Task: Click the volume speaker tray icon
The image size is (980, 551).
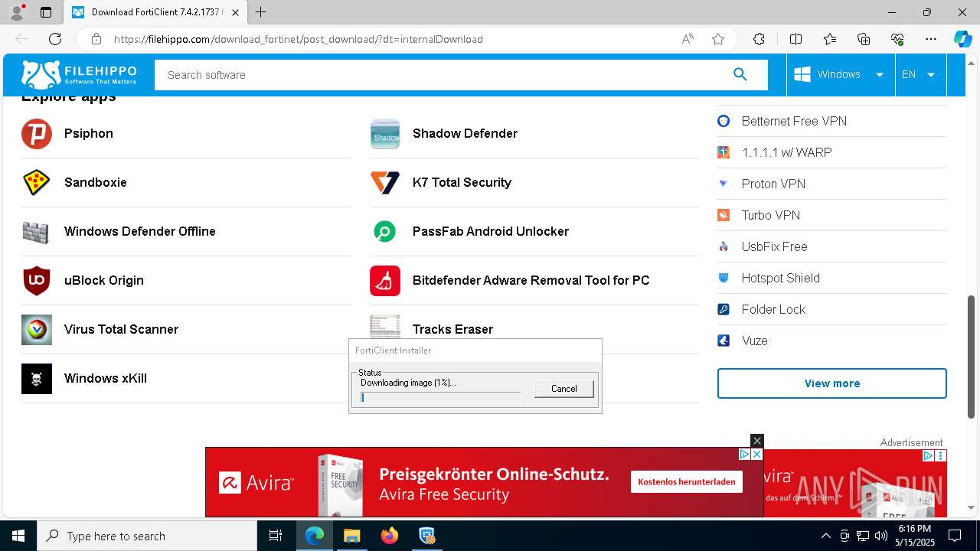Action: pyautogui.click(x=881, y=536)
